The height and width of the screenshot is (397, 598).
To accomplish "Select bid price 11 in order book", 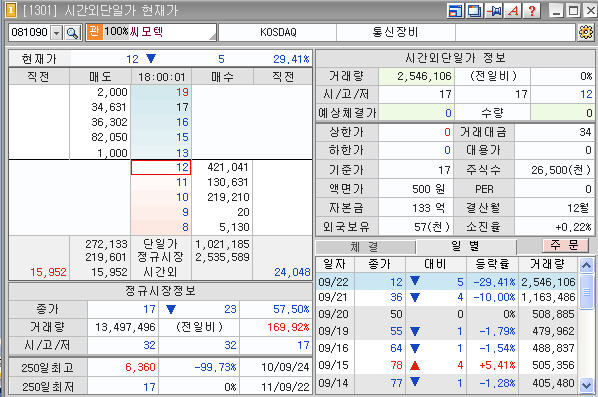I will pos(161,182).
